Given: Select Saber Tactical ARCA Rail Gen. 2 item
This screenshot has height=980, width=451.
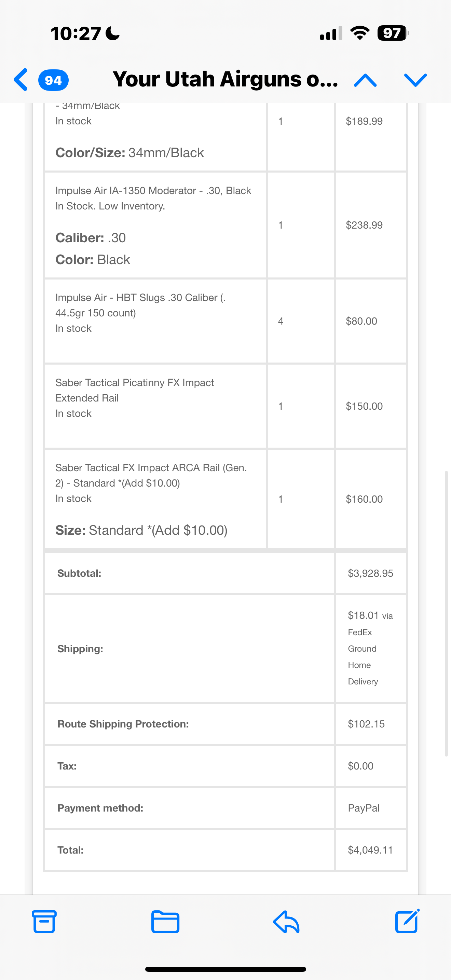Looking at the screenshot, I should coord(151,475).
